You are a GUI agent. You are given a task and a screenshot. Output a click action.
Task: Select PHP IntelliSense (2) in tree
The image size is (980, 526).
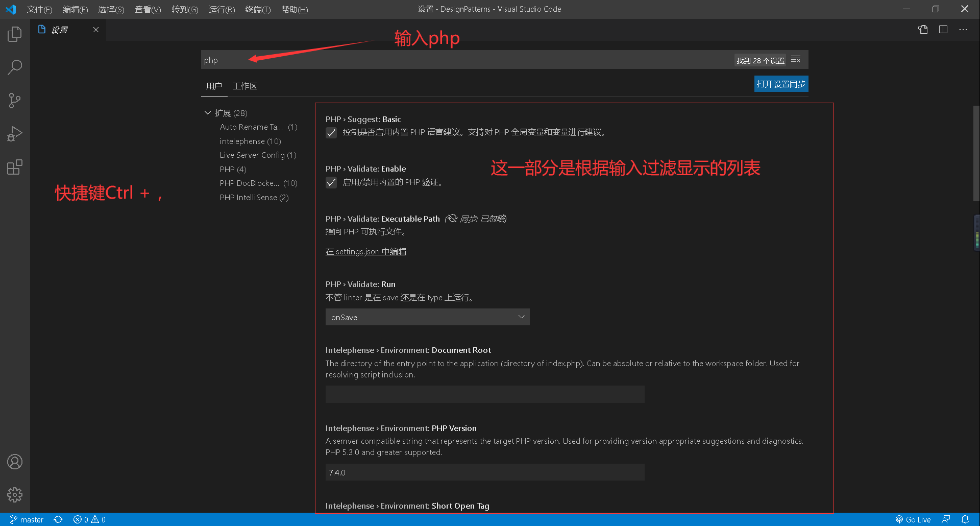point(254,198)
